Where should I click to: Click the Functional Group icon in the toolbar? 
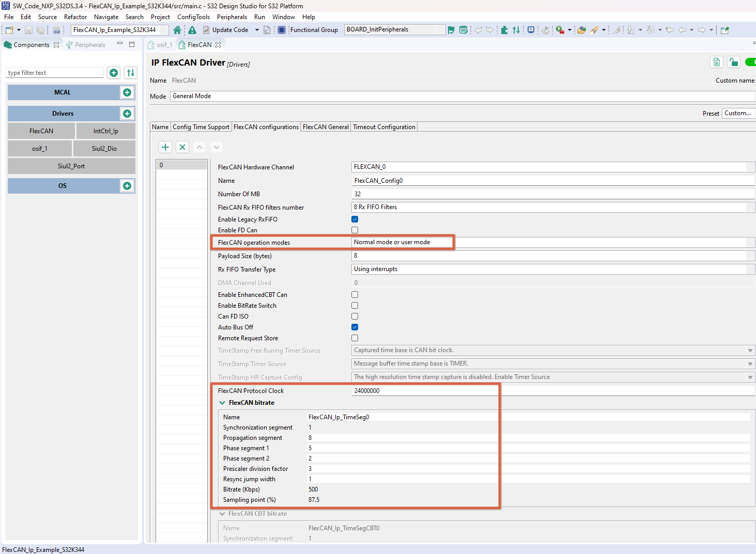click(281, 29)
